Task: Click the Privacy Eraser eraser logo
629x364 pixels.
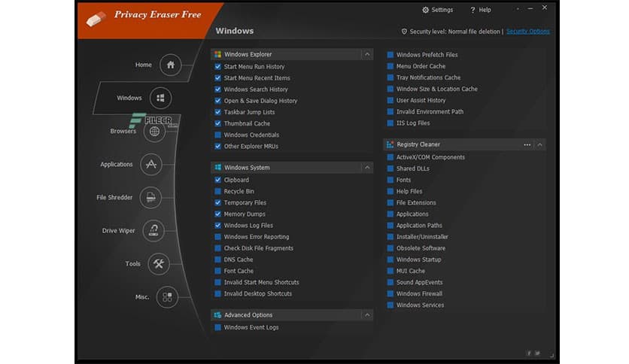Action: [x=96, y=19]
